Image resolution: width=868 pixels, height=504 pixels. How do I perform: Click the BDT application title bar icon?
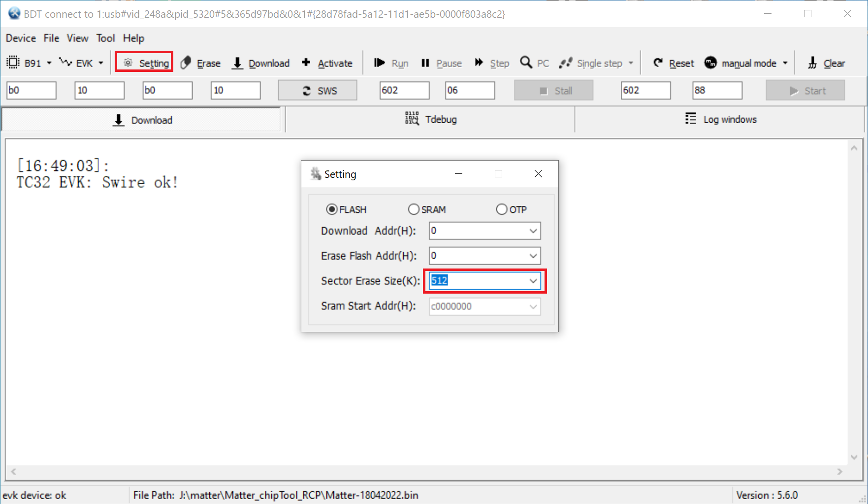14,14
